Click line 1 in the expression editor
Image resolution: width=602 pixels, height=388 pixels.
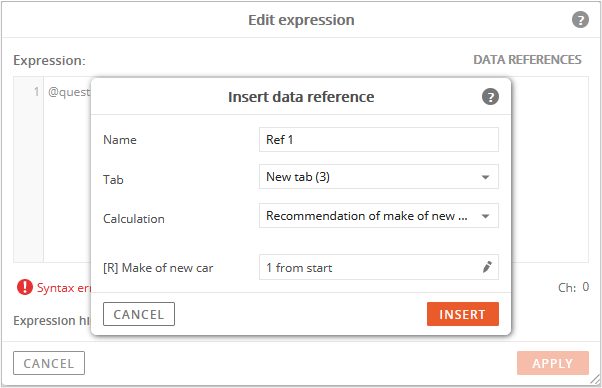36,92
